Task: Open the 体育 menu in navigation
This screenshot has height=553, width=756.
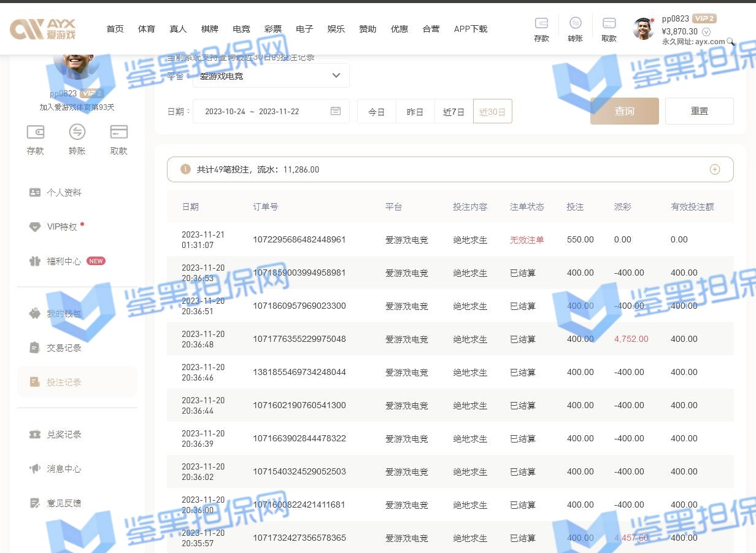Action: click(x=147, y=29)
